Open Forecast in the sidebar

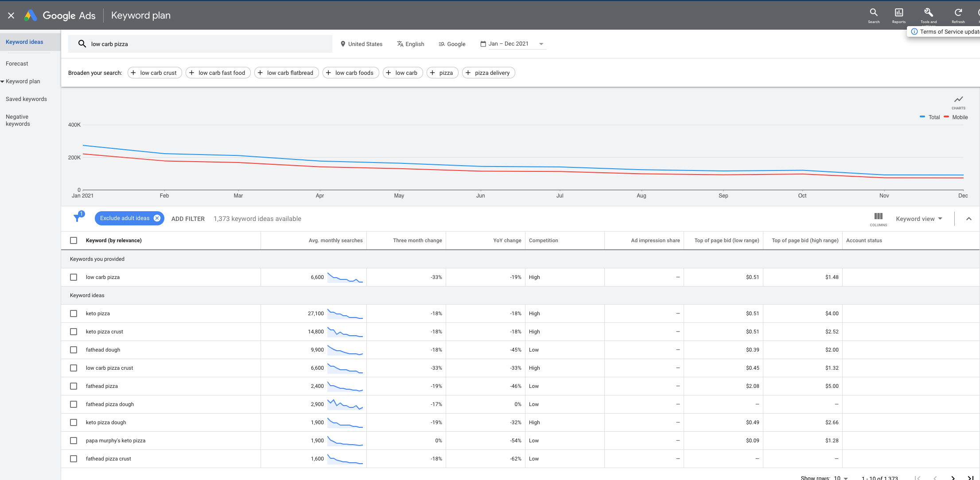coord(17,64)
